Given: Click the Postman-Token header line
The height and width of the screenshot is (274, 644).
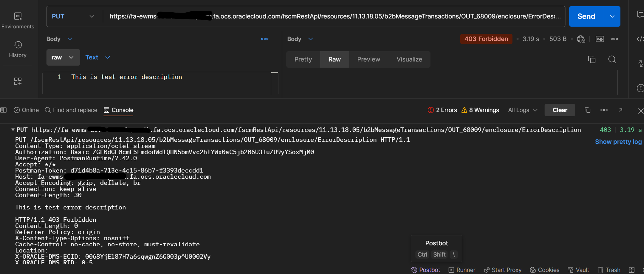Looking at the screenshot, I should [x=109, y=170].
